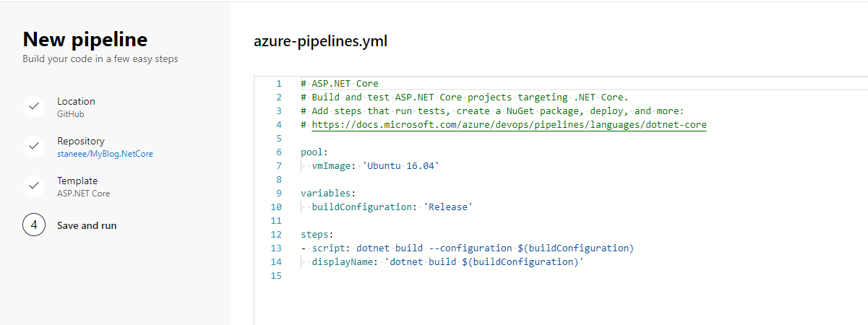
Task: Click line number 6 in the gutter
Action: click(278, 152)
